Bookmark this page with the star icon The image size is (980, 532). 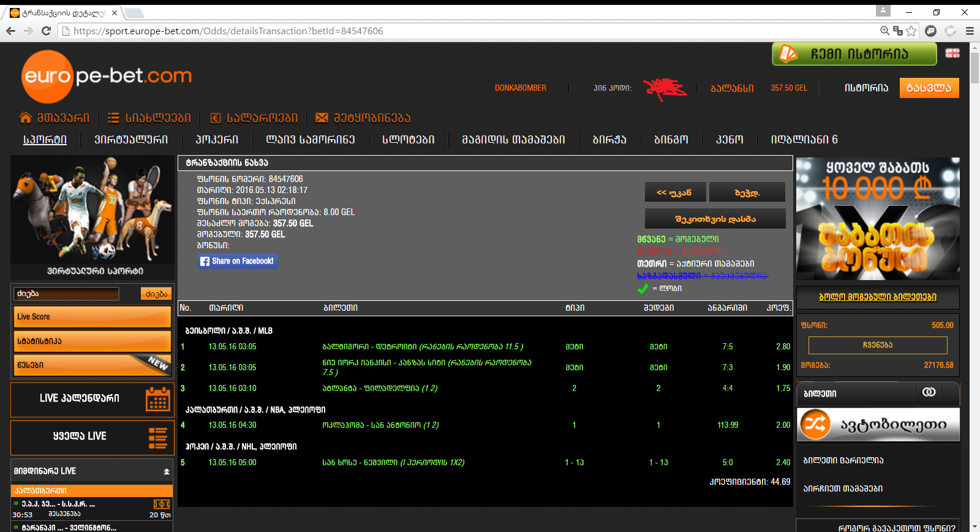click(911, 31)
